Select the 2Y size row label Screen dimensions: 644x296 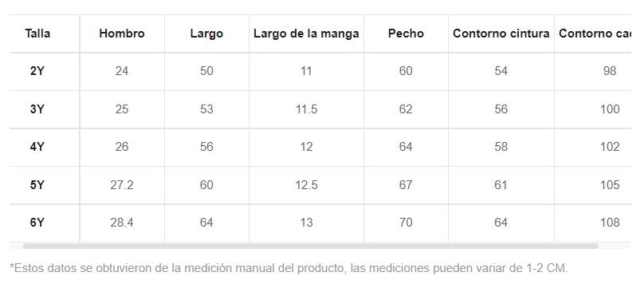tap(37, 71)
